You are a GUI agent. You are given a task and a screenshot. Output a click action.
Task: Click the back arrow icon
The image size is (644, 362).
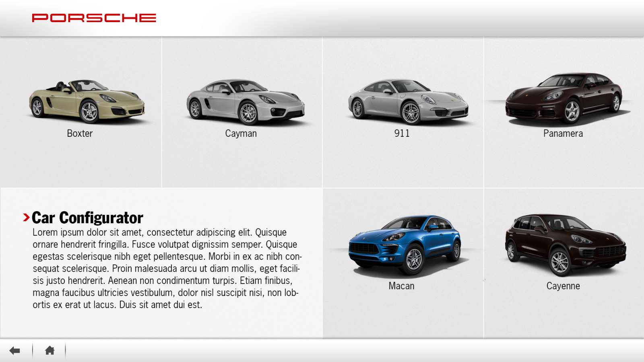click(x=15, y=351)
